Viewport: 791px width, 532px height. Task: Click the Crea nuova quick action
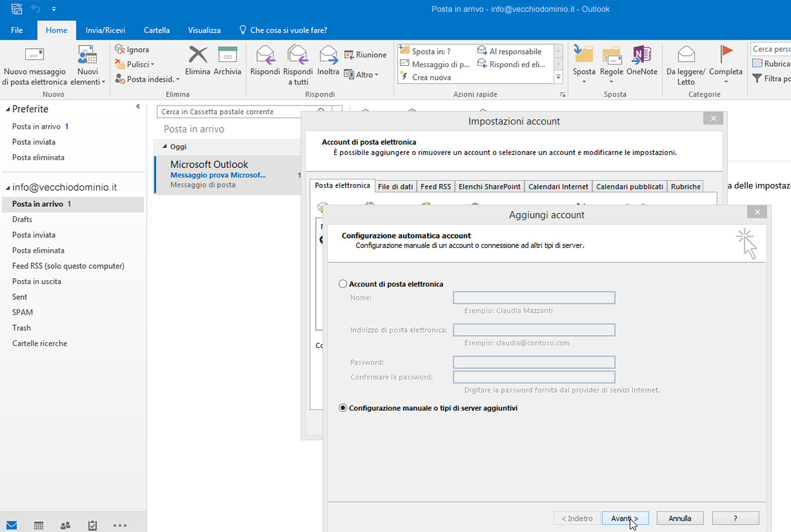(426, 77)
